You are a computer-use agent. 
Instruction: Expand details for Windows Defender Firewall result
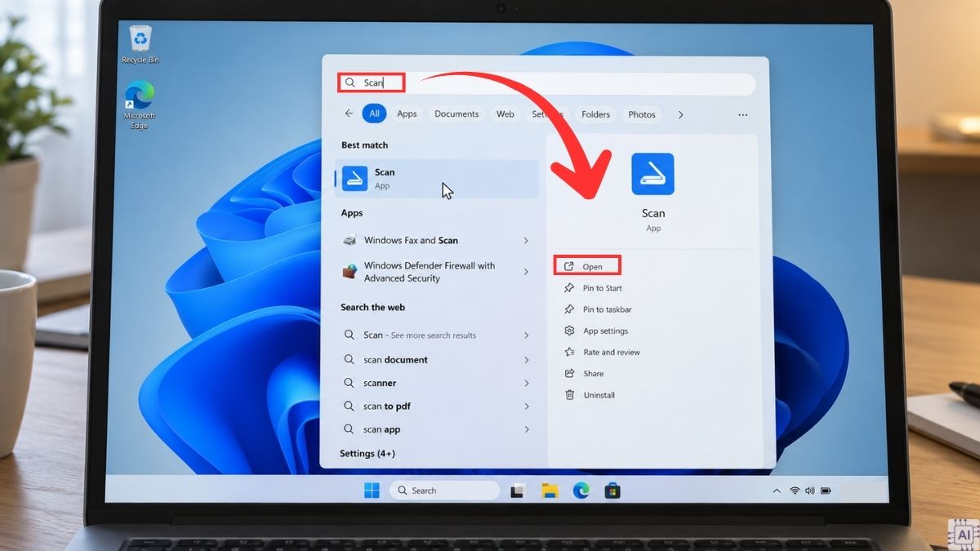pos(526,272)
